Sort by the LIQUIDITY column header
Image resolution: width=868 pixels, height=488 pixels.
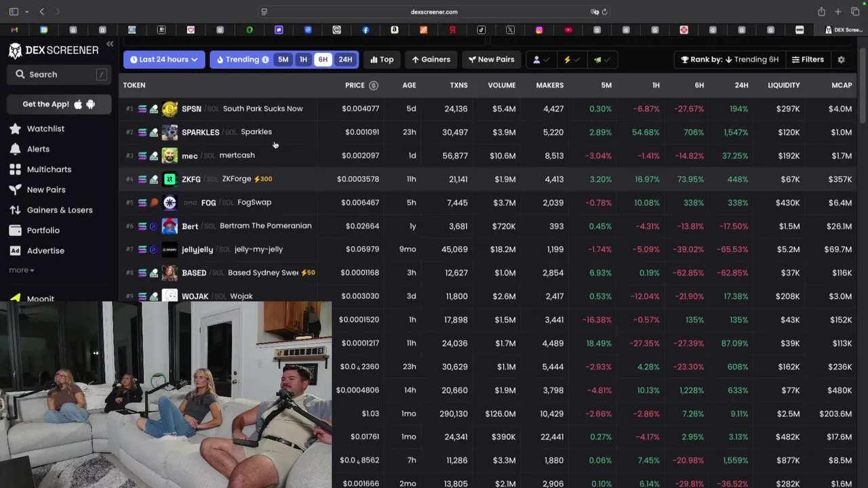783,85
